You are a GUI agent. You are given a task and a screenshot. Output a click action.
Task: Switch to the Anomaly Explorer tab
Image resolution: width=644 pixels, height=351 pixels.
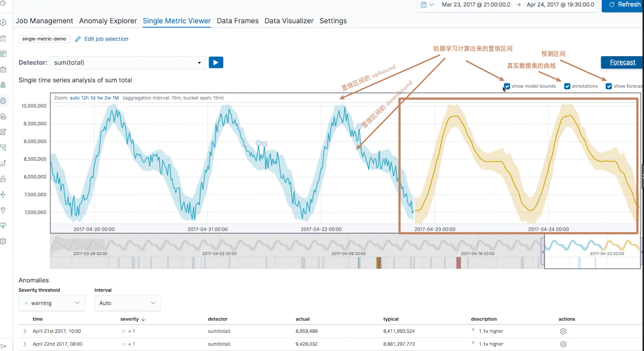(x=108, y=21)
